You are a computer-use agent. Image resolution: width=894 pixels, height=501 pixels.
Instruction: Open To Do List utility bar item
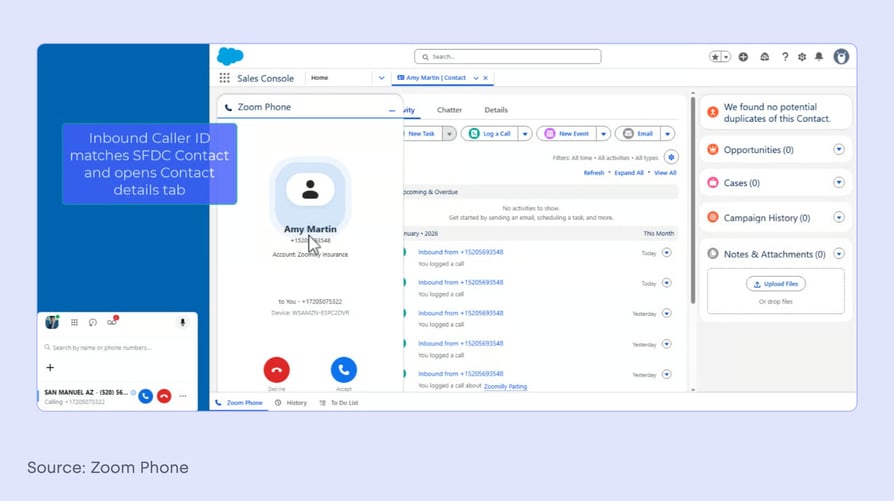pyautogui.click(x=339, y=402)
